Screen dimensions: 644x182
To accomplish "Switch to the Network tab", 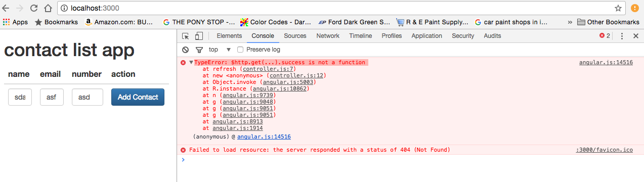I will click(x=328, y=36).
